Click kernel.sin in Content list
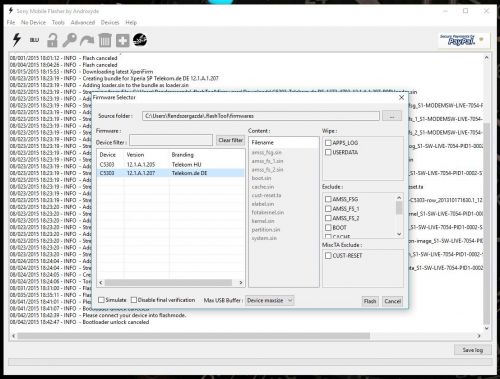 (263, 221)
